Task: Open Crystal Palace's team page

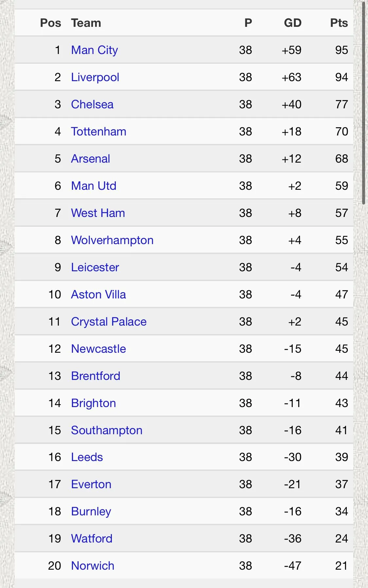Action: [109, 322]
